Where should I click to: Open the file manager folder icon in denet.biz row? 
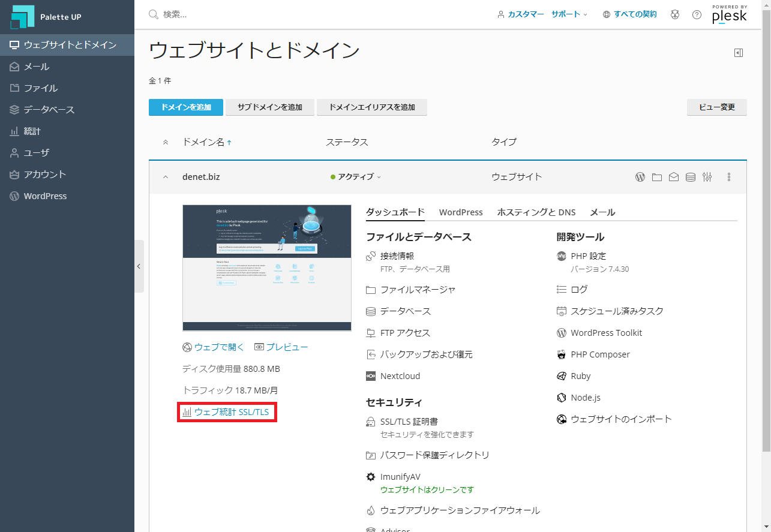[657, 177]
